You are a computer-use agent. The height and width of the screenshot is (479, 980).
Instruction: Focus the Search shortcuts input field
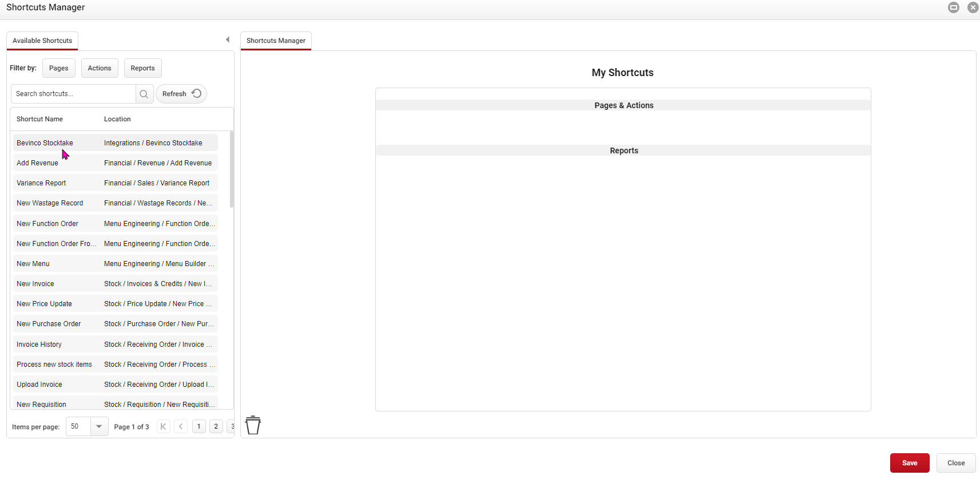pyautogui.click(x=73, y=94)
